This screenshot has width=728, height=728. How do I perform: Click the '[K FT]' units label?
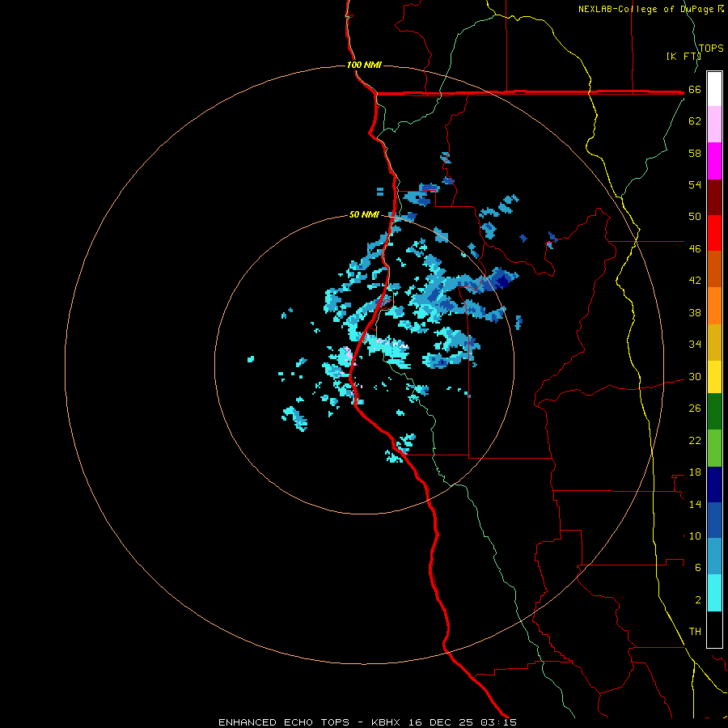coord(684,56)
